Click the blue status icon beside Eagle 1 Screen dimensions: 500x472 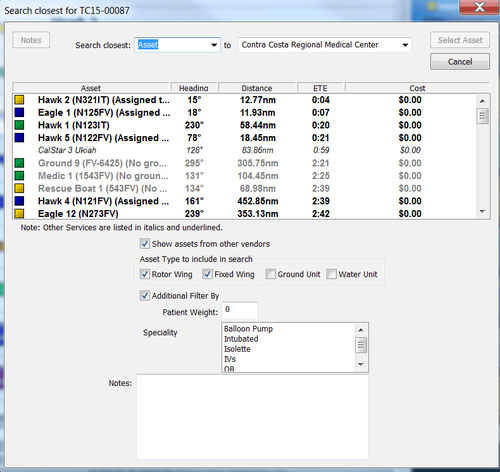tap(19, 112)
